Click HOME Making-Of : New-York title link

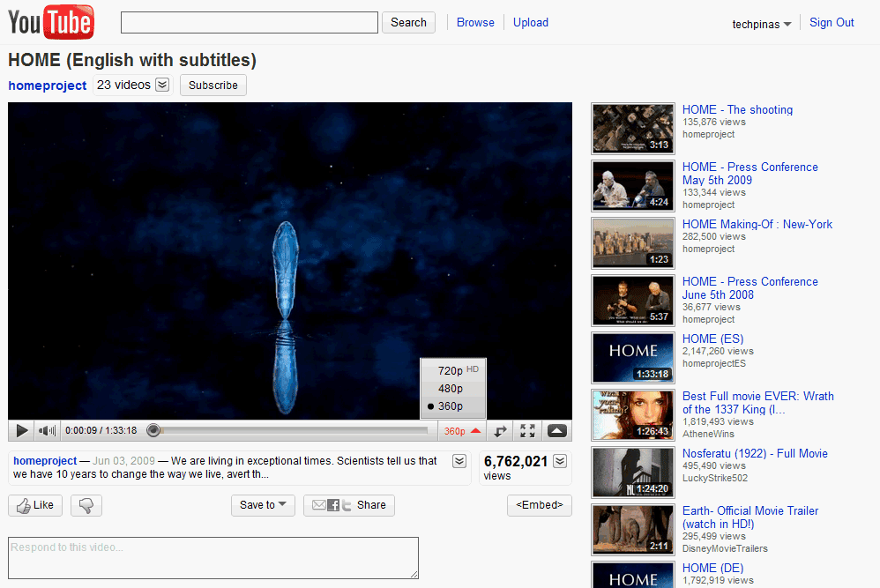coord(757,224)
